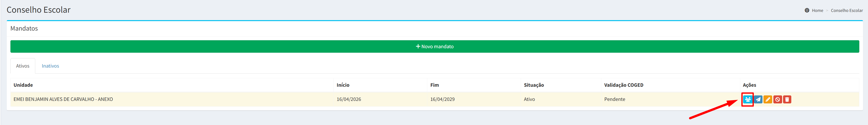Click the Pendente validation status cell
868x125 pixels.
[614, 99]
